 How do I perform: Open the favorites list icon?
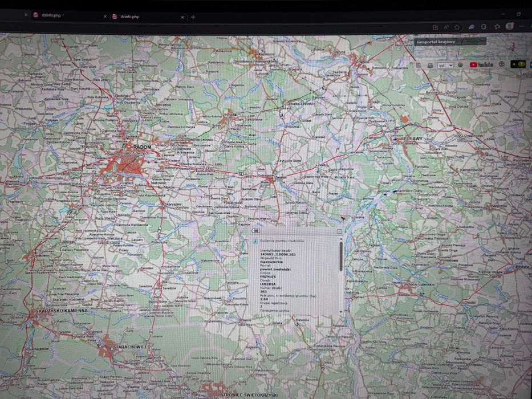[497, 26]
